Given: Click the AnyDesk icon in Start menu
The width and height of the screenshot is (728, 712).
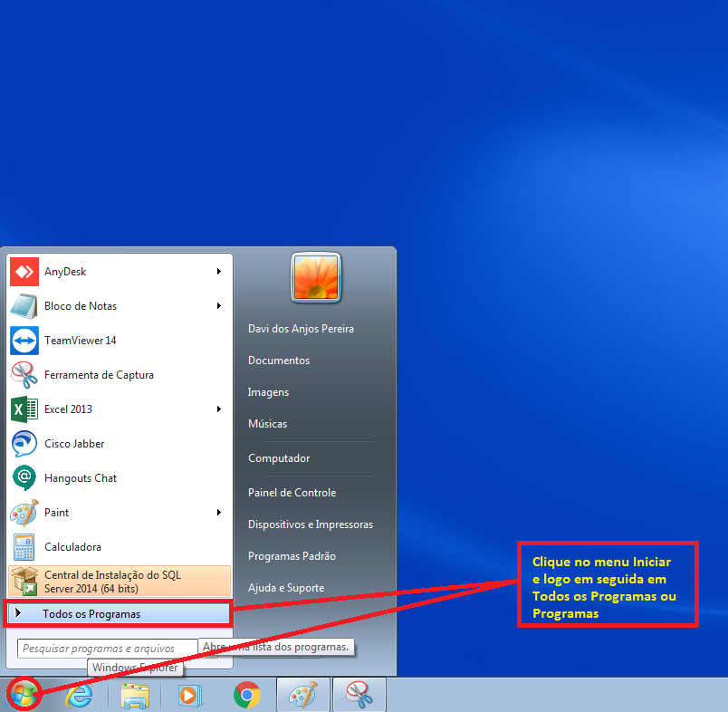Looking at the screenshot, I should tap(24, 272).
